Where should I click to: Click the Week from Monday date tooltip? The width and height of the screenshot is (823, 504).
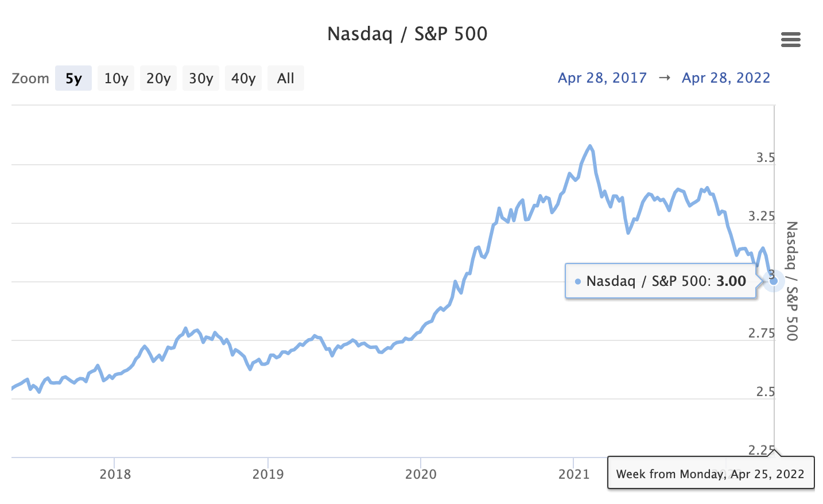[x=710, y=474]
